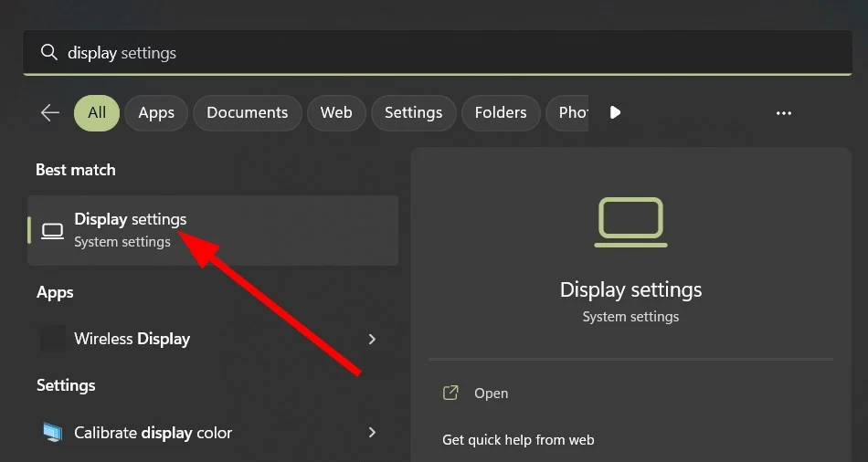Expand Calibrate display color chevron
This screenshot has height=462, width=868.
point(372,433)
